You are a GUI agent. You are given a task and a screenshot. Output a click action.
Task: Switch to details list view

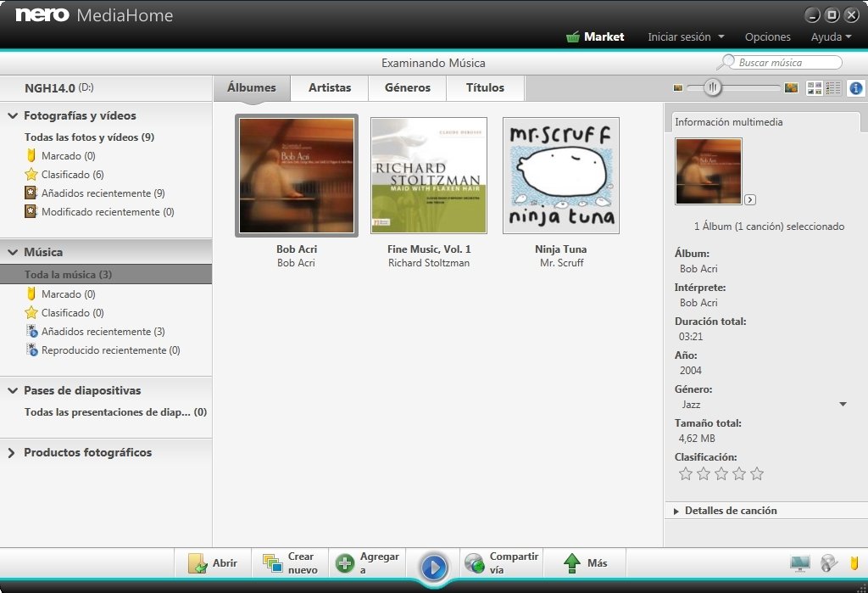point(833,87)
